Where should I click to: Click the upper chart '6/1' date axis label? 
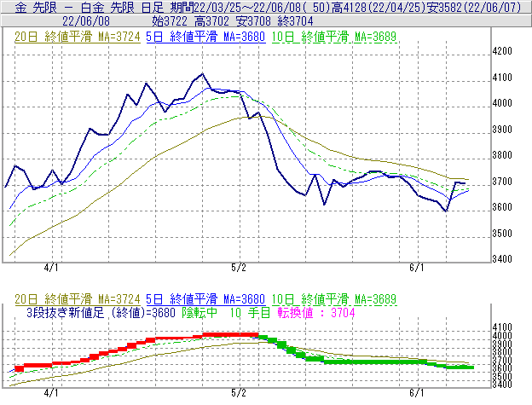pyautogui.click(x=416, y=268)
